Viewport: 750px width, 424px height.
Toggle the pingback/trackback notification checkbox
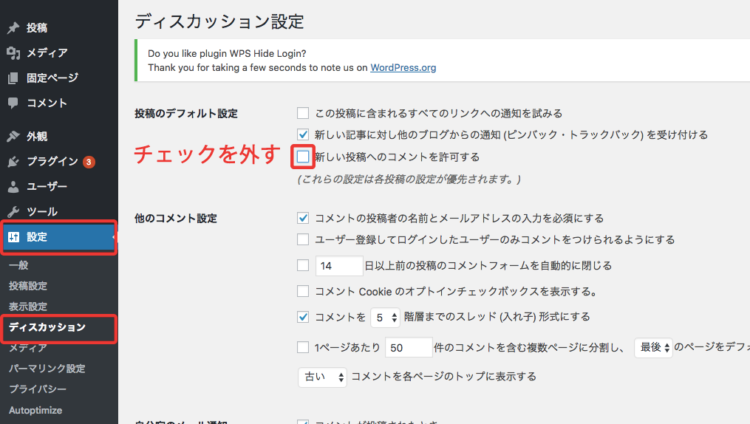point(303,134)
